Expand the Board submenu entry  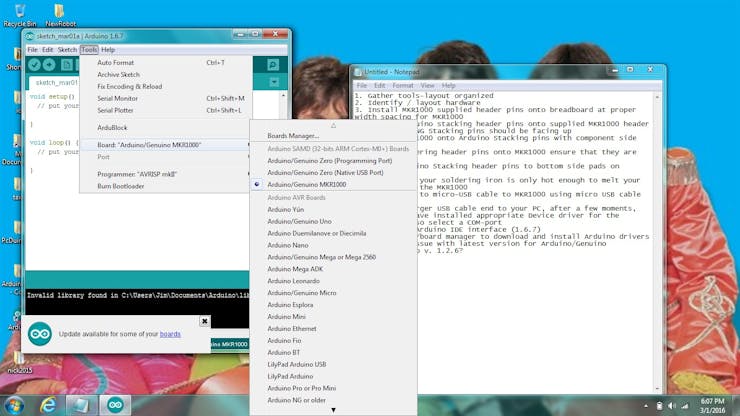(166, 145)
